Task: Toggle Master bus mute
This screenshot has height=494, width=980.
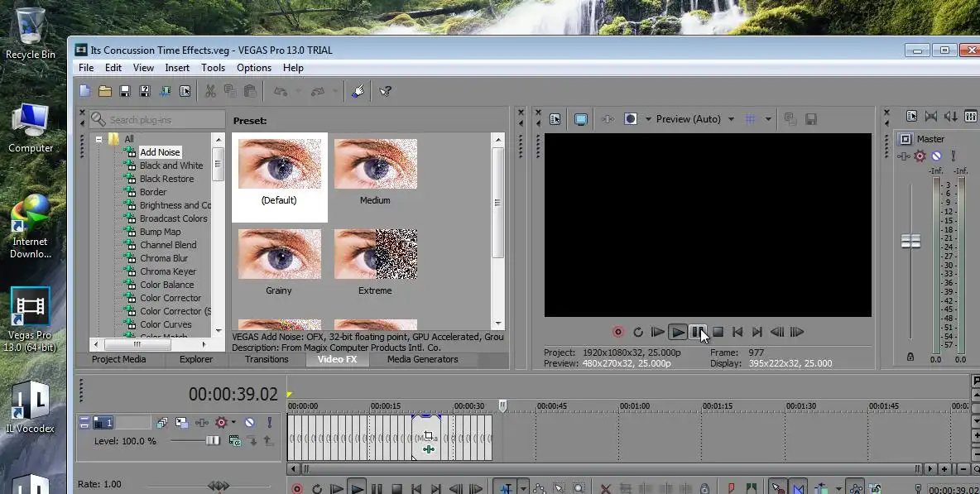Action: coord(936,156)
